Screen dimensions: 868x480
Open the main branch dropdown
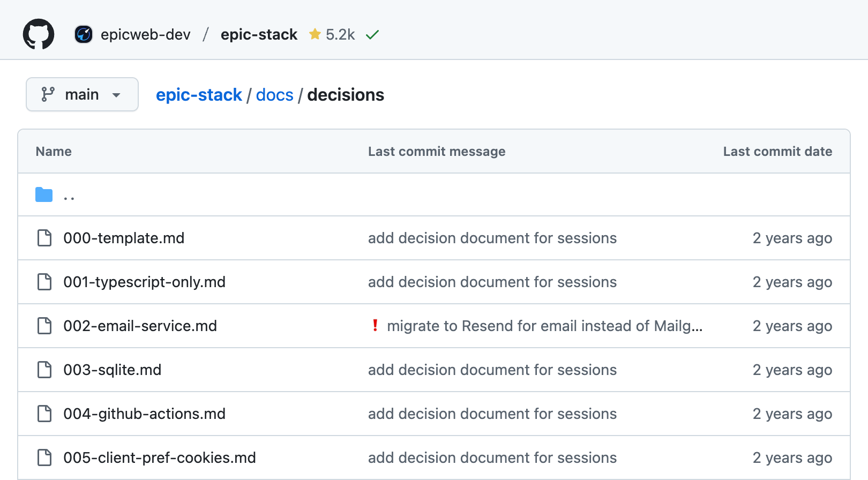[x=82, y=94]
